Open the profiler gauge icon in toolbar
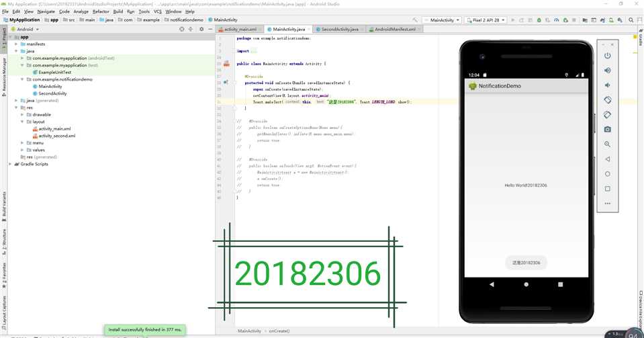 click(557, 19)
